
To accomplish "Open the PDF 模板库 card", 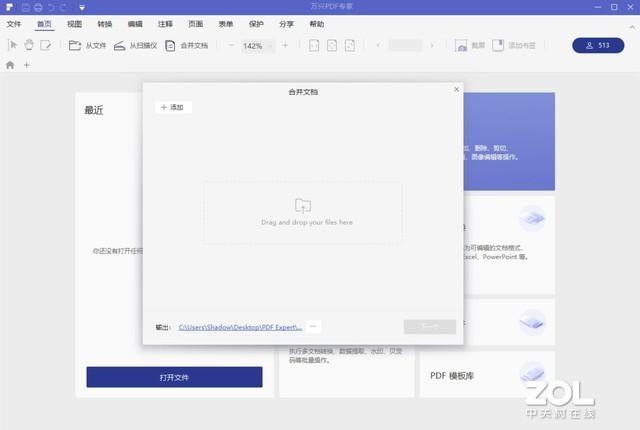I will pos(487,375).
